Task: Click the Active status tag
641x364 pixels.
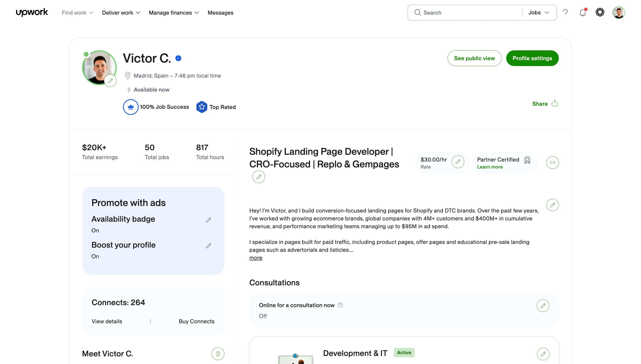Action: pos(404,352)
